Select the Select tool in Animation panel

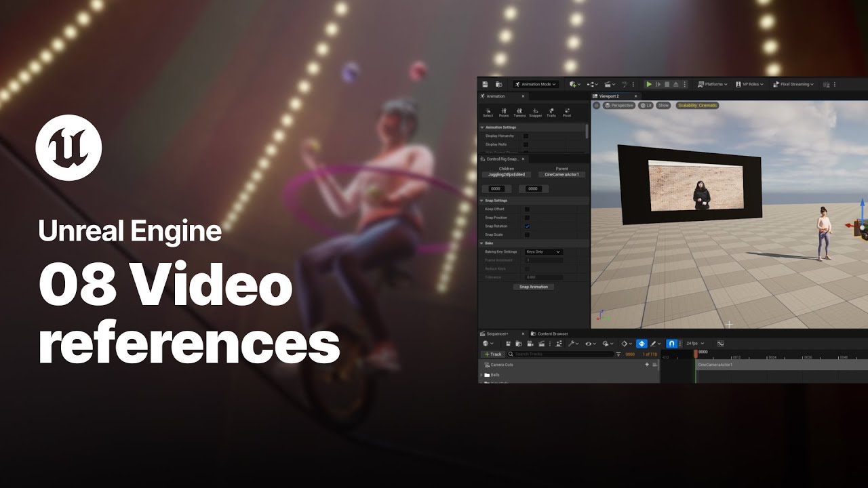[488, 113]
